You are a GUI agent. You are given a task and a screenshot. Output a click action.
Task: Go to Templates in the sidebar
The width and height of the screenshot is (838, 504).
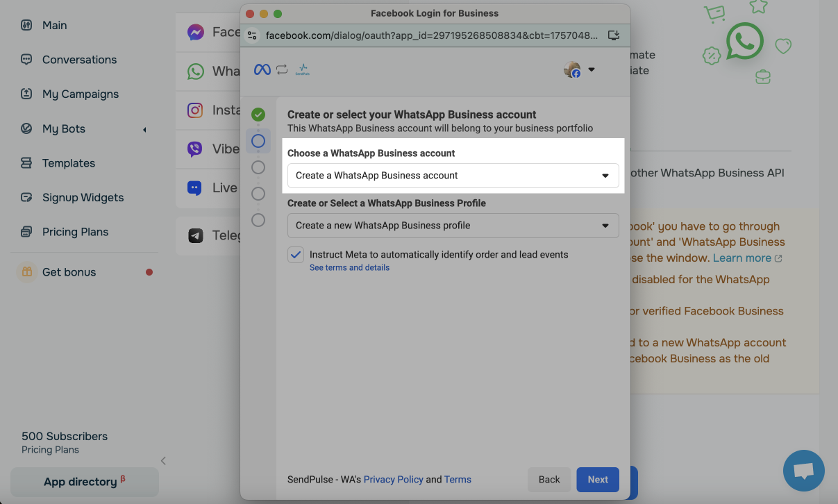(x=69, y=163)
